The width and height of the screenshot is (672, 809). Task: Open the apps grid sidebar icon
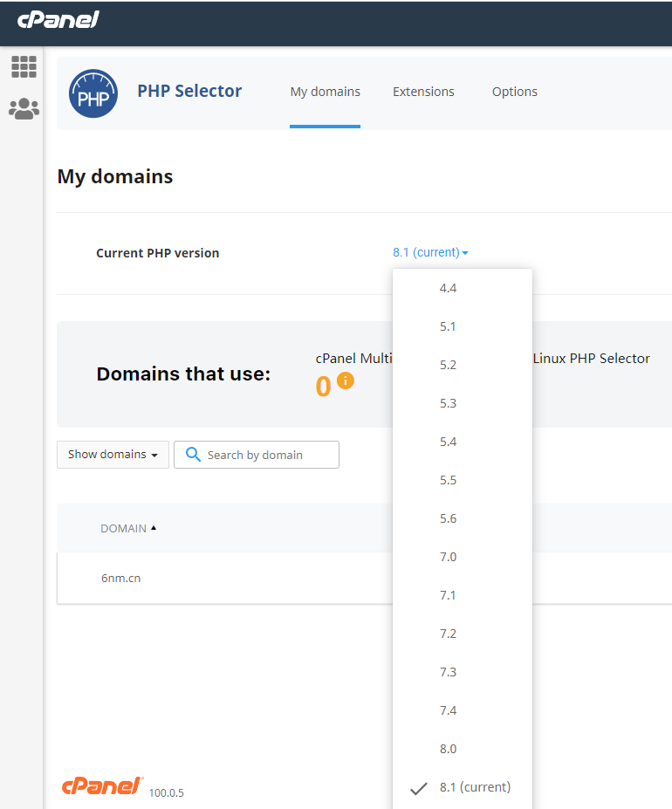(x=24, y=67)
